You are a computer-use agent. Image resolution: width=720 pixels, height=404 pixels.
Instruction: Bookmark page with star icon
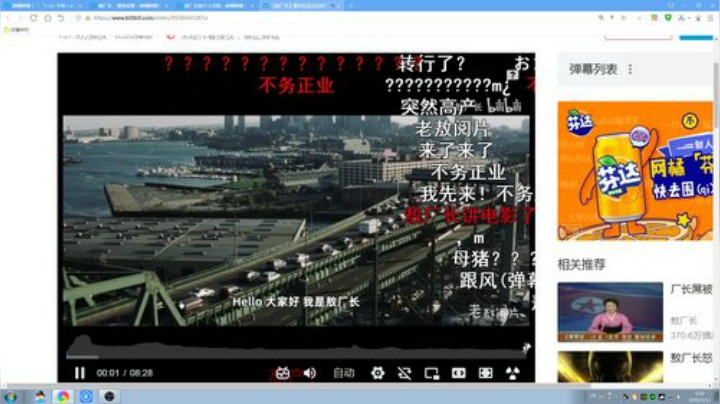pyautogui.click(x=624, y=17)
